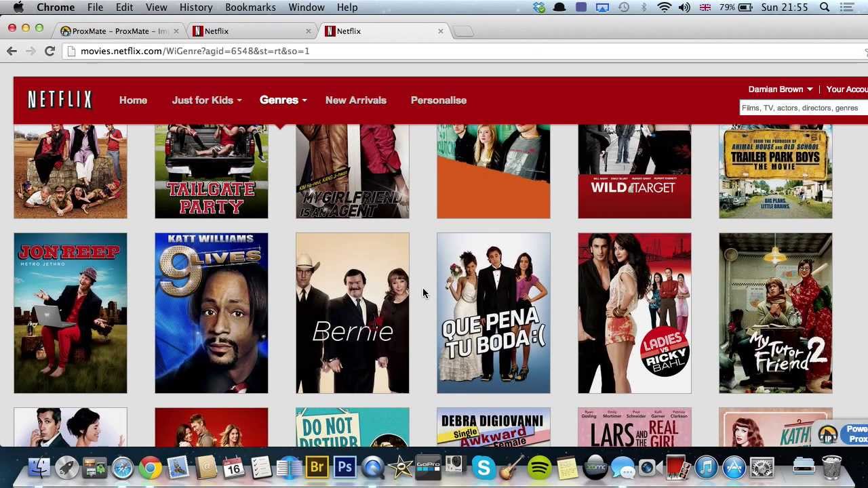Open the Personalise link
The height and width of the screenshot is (488, 868).
pos(439,100)
